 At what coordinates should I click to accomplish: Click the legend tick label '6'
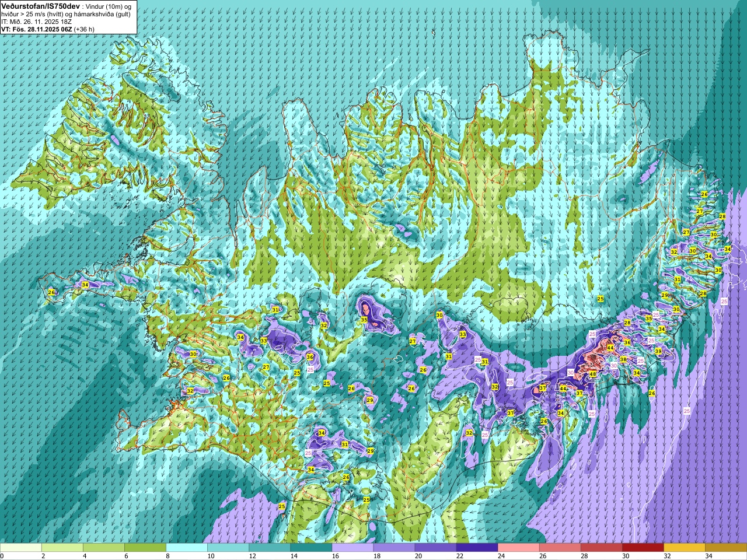[126, 556]
